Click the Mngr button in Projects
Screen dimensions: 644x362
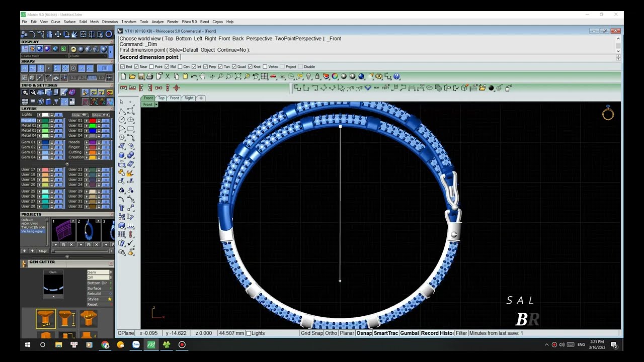(x=43, y=251)
